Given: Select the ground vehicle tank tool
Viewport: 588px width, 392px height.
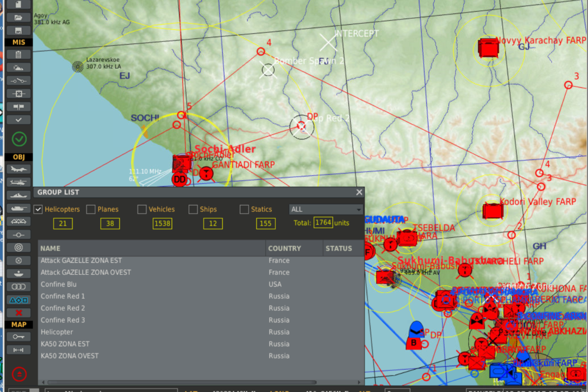Looking at the screenshot, I should [18, 208].
